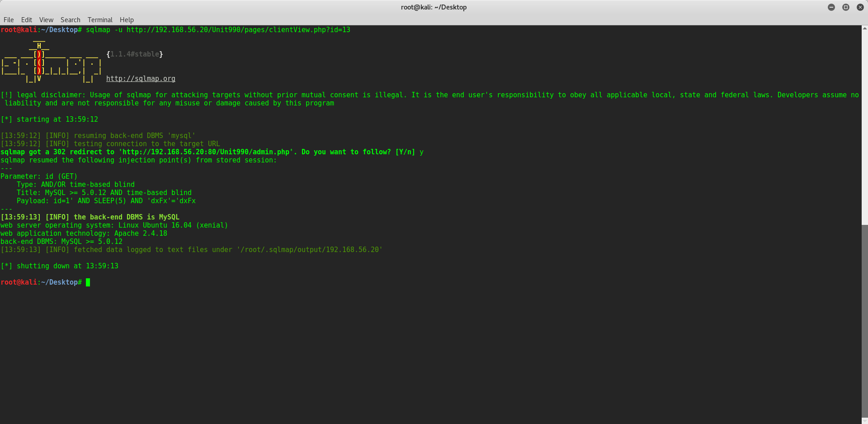Image resolution: width=868 pixels, height=424 pixels.
Task: Click 'Parameter: id (GET)' line
Action: [39, 176]
